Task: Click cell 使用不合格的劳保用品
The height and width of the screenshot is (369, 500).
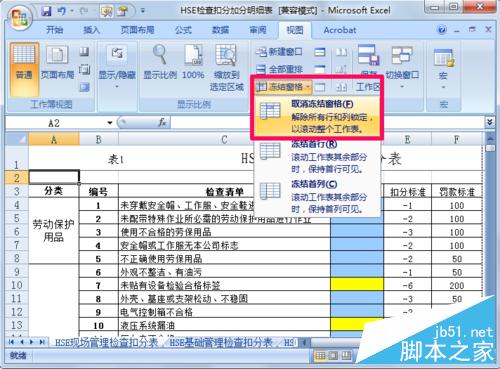Action: click(224, 232)
